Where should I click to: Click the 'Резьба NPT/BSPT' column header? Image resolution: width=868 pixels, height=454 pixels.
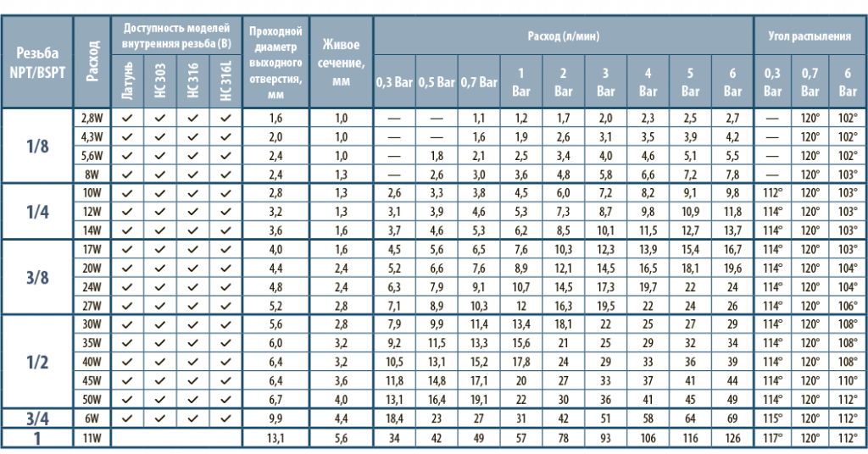[37, 63]
